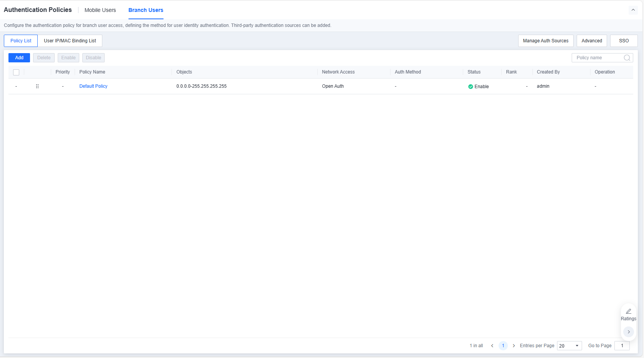This screenshot has height=358, width=644.
Task: Collapse the Authentication Policies panel chevron
Action: [633, 10]
